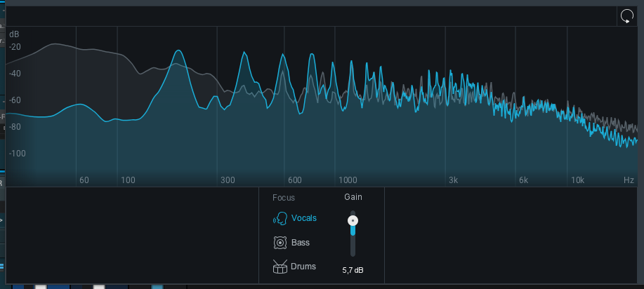Viewport: 644px width, 289px height.
Task: Click the 60 frequency label
Action: (x=84, y=180)
